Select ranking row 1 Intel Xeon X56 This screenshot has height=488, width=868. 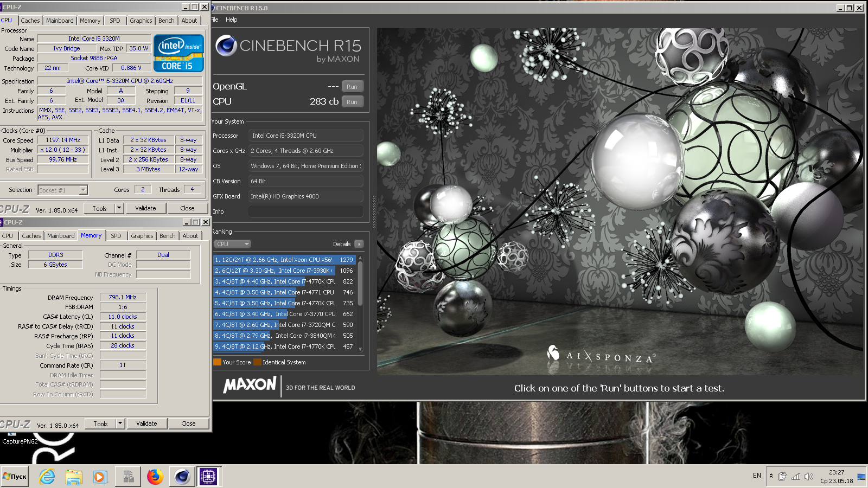coord(284,260)
